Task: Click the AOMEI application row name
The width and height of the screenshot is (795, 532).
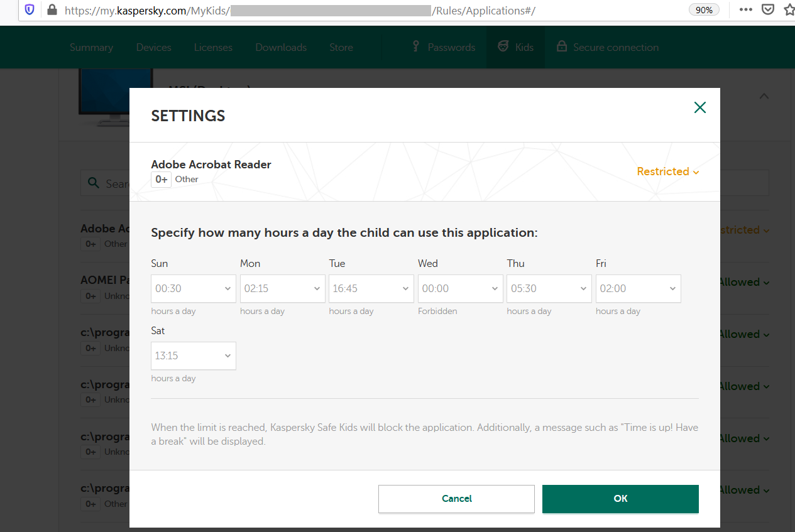Action: (x=105, y=281)
